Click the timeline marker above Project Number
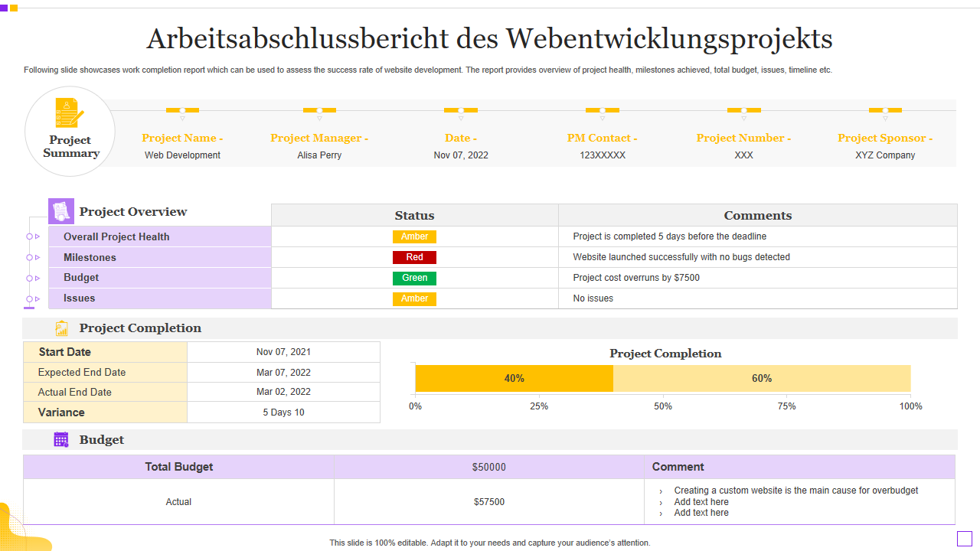 [743, 111]
